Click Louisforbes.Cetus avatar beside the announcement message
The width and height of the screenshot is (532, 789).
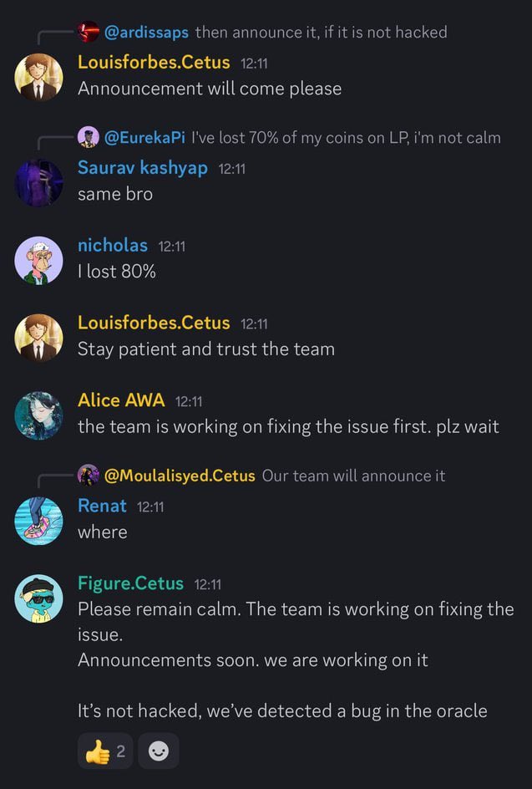[38, 77]
